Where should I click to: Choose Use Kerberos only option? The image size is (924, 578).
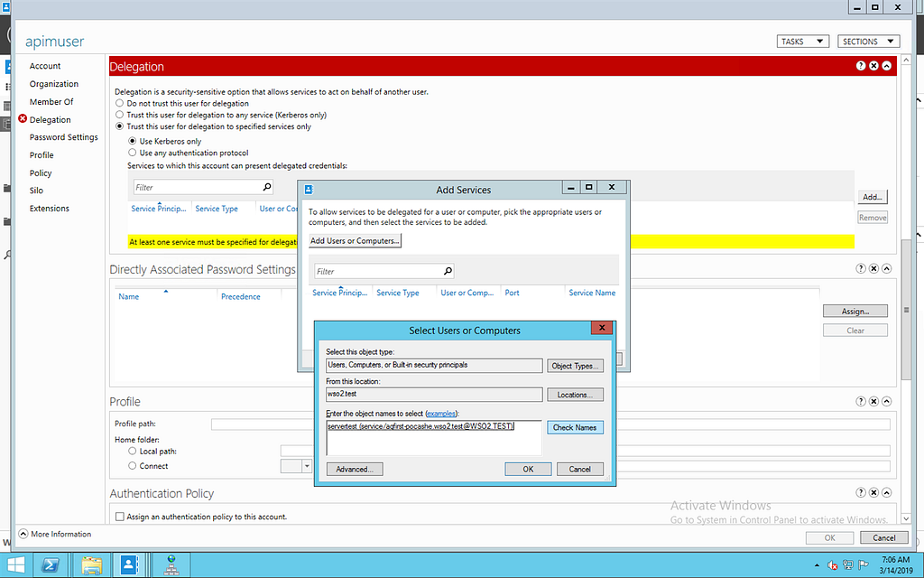[x=133, y=141]
